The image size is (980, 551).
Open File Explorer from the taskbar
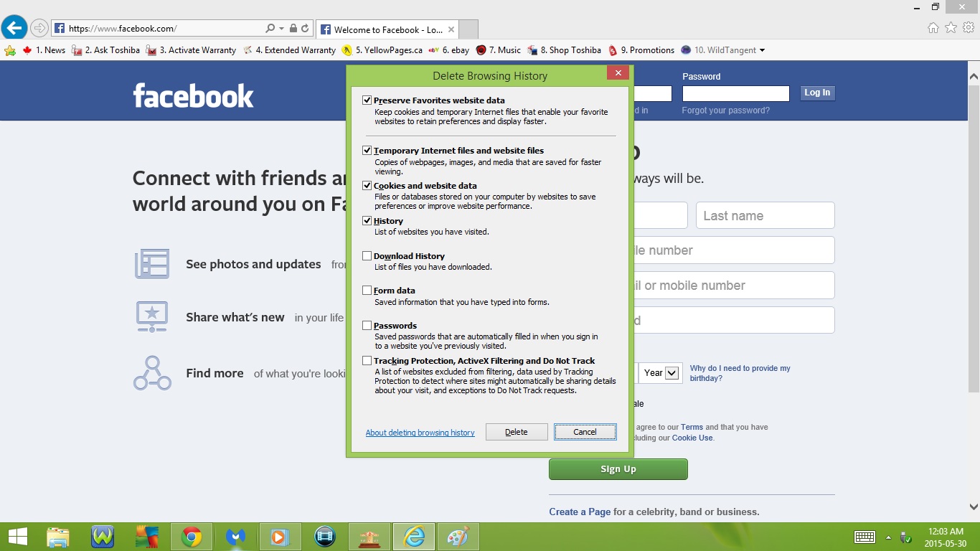click(x=59, y=537)
